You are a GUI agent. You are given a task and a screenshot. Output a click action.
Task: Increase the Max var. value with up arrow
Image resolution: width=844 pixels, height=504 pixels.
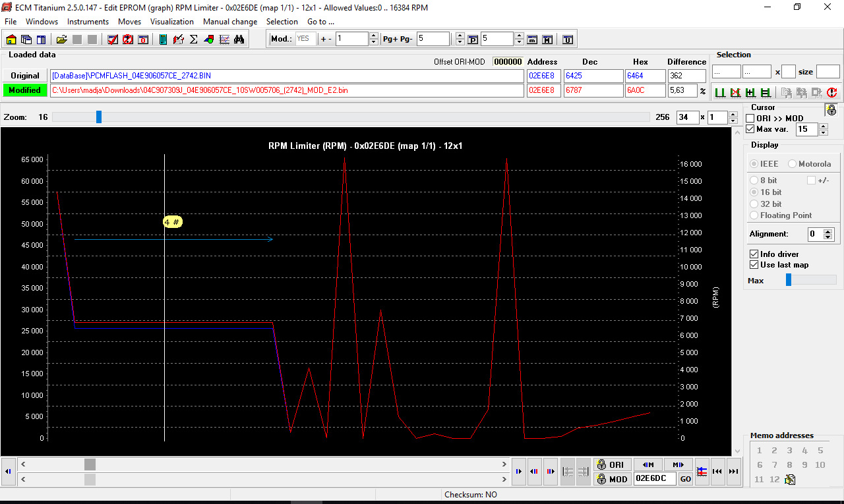point(823,126)
